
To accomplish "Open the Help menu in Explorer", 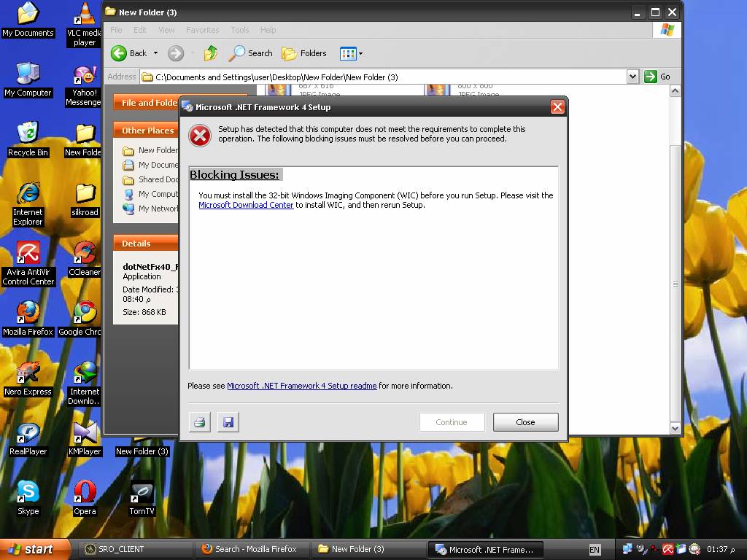I will click(268, 30).
